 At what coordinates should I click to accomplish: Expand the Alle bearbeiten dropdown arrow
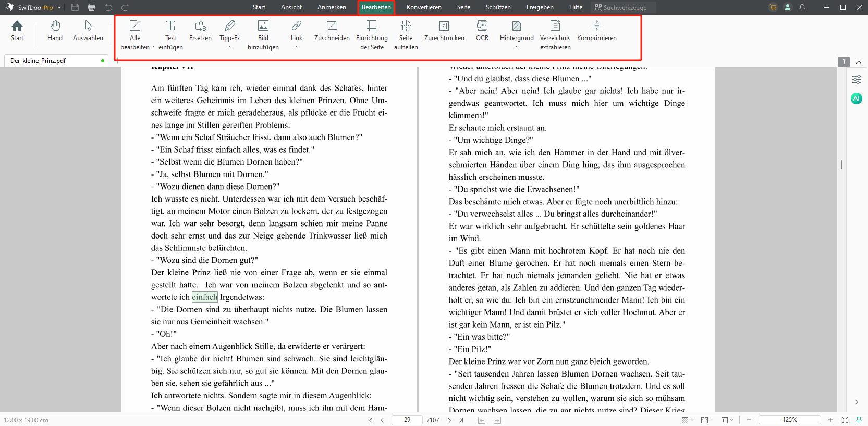(x=153, y=47)
